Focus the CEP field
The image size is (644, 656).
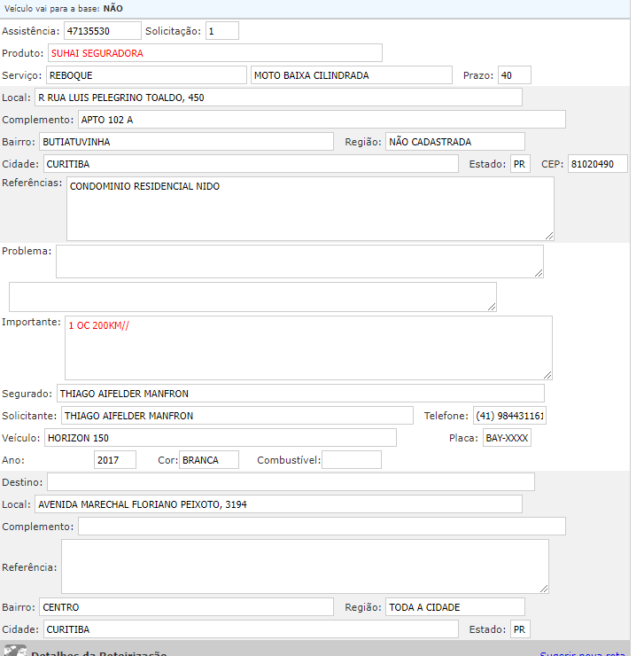click(597, 164)
